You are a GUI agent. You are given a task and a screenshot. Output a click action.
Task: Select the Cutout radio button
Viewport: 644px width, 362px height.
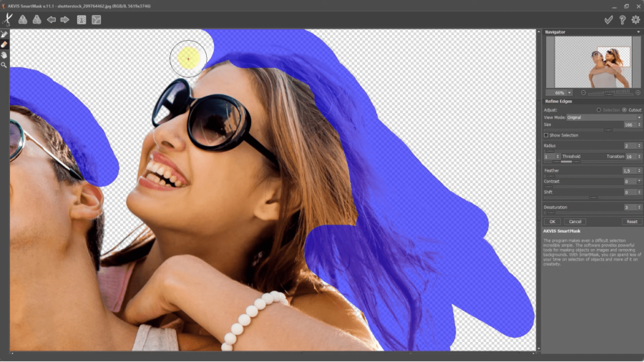click(x=624, y=110)
